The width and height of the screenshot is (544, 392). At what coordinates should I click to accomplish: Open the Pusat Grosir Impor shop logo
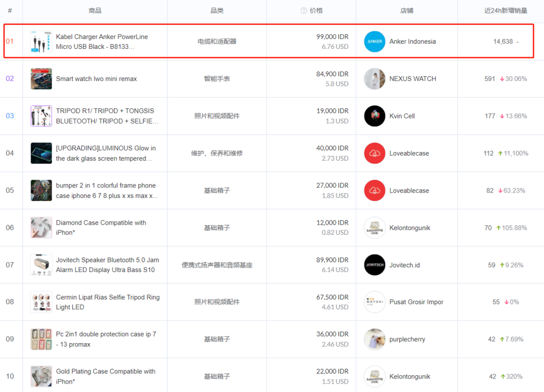[x=375, y=302]
